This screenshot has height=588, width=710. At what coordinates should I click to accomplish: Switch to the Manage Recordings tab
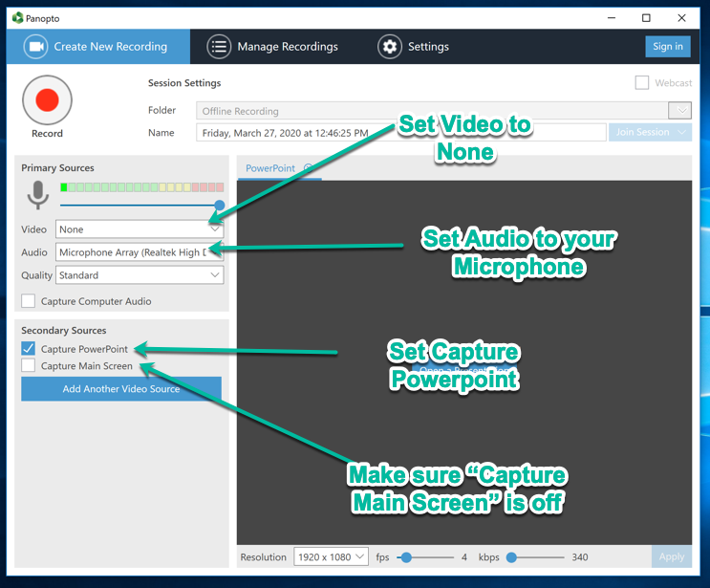pyautogui.click(x=272, y=47)
